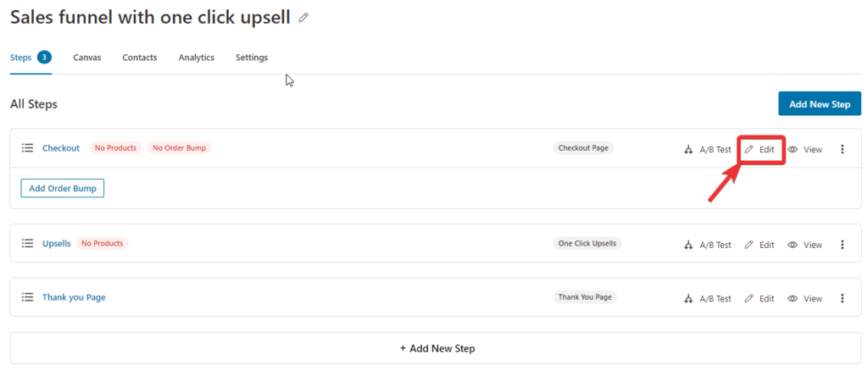View the Upsells step via eye icon
Image resolution: width=868 pixels, height=387 pixels.
805,245
